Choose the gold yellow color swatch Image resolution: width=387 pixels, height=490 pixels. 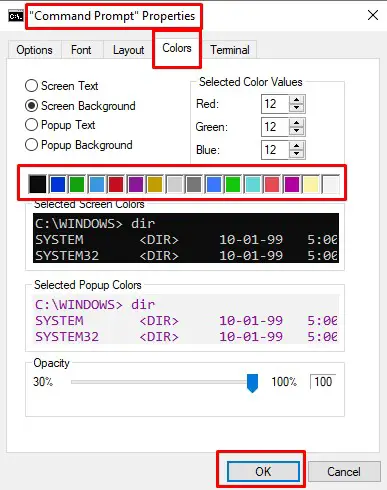tap(155, 184)
